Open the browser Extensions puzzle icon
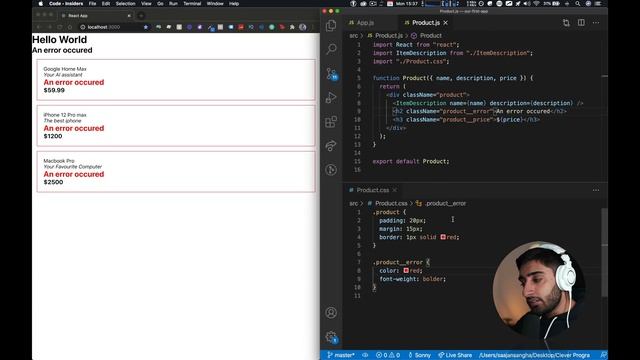This screenshot has width=640, height=360. [x=292, y=27]
